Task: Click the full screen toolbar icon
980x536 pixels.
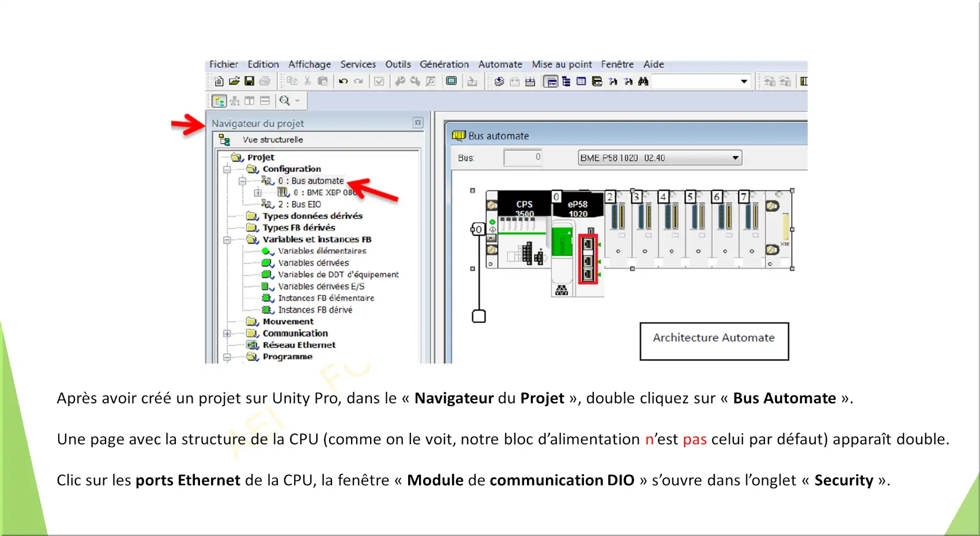Action: (x=451, y=81)
